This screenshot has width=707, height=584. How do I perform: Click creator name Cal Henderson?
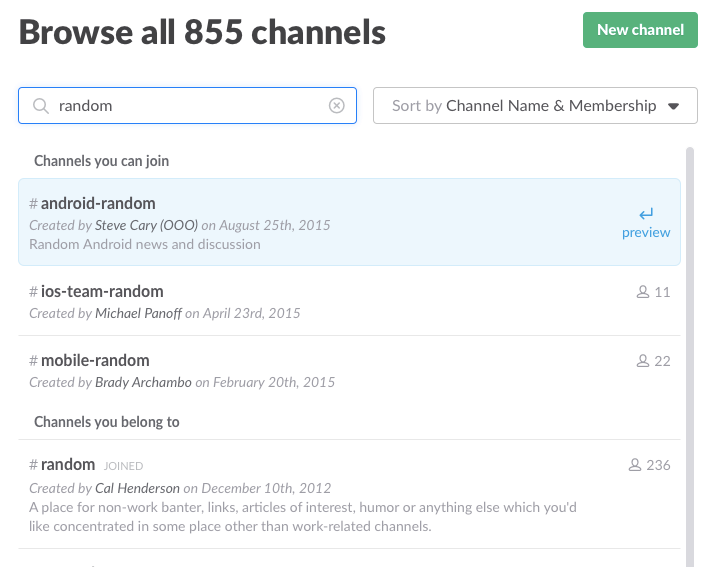pos(138,488)
